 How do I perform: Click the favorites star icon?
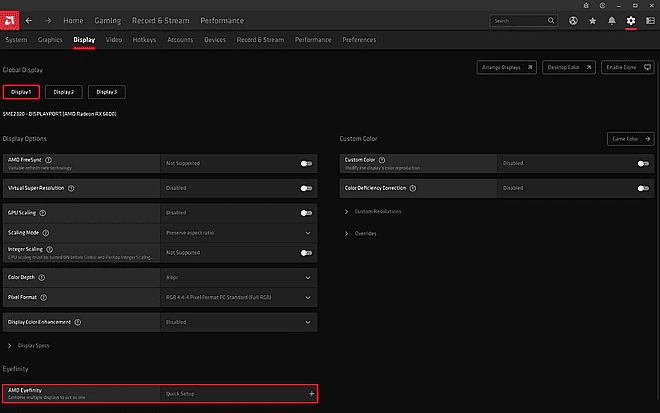pos(593,20)
